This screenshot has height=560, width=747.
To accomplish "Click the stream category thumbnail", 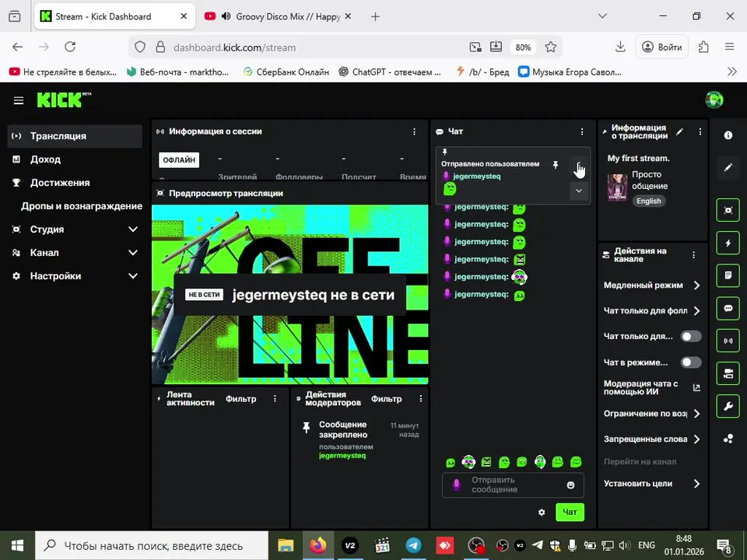I will coord(617,187).
